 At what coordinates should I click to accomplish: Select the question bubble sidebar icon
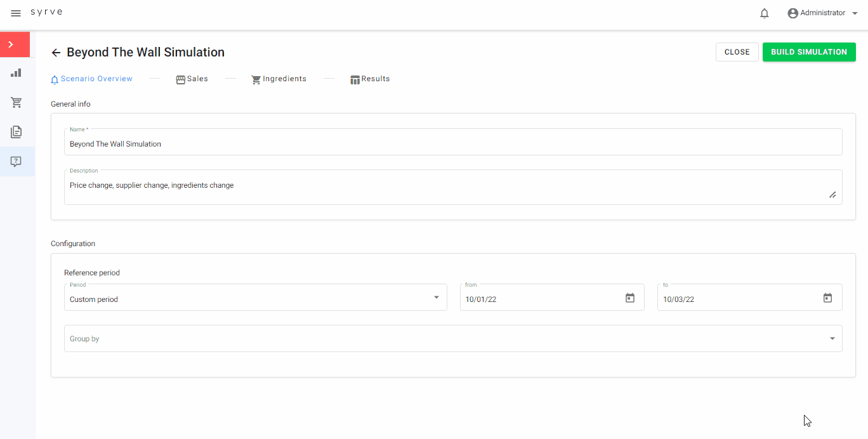coord(16,162)
